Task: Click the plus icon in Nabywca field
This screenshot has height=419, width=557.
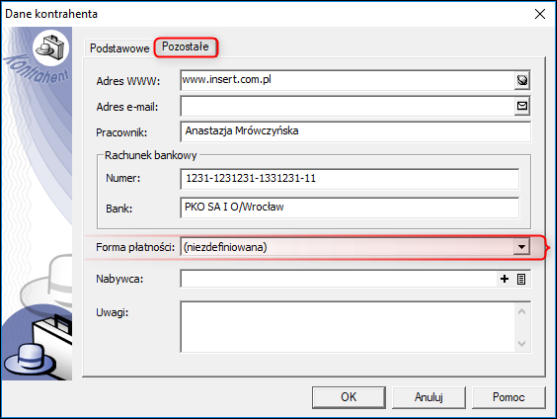Action: point(504,279)
